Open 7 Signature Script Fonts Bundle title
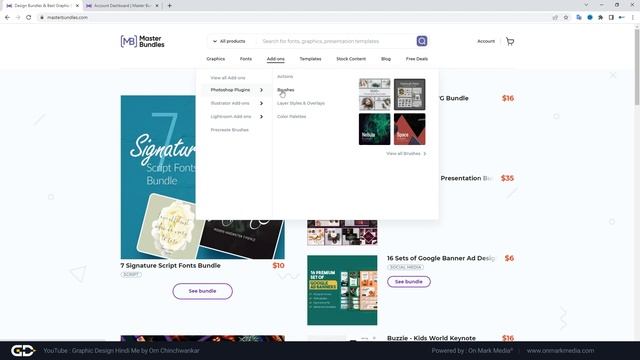This screenshot has height=360, width=640. pos(170,266)
